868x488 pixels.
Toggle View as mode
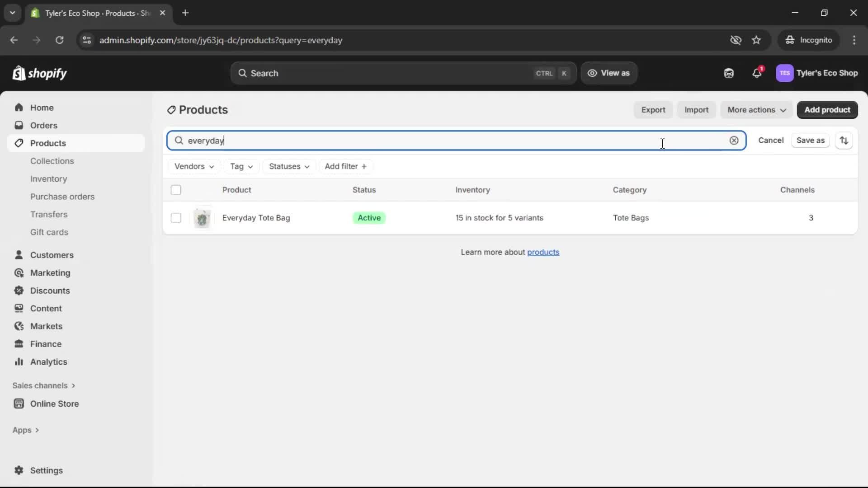coord(609,73)
